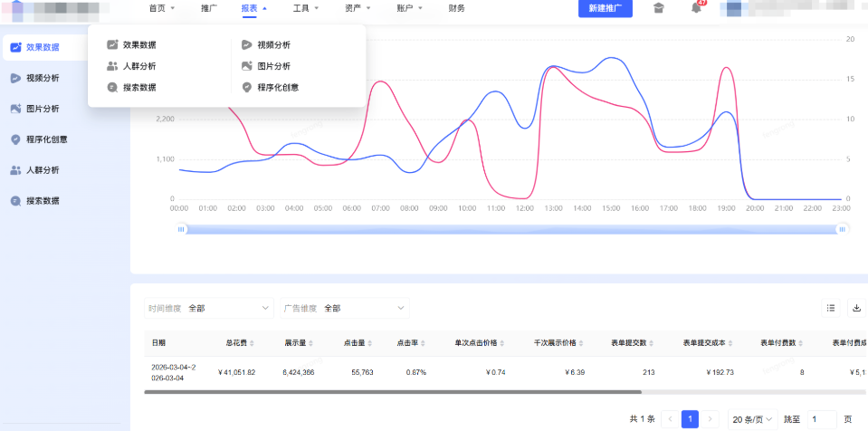This screenshot has height=431, width=868.
Task: Click the ¥192.73 form submission cost cell
Action: tap(720, 372)
